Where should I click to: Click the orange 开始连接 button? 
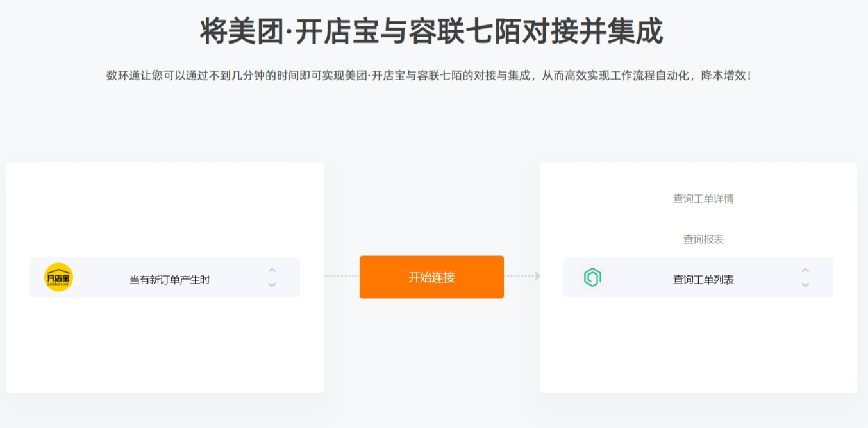click(431, 277)
